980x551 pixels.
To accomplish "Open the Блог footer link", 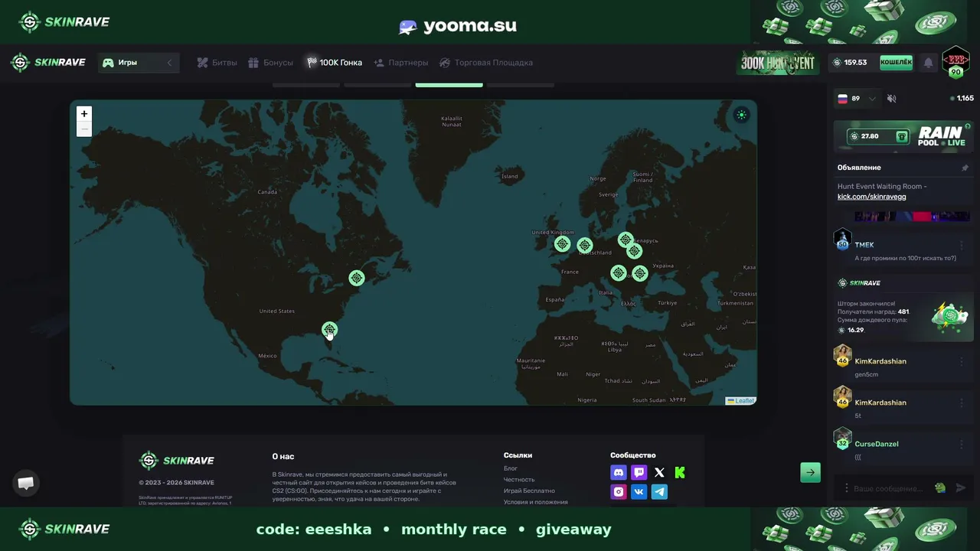I will click(511, 468).
